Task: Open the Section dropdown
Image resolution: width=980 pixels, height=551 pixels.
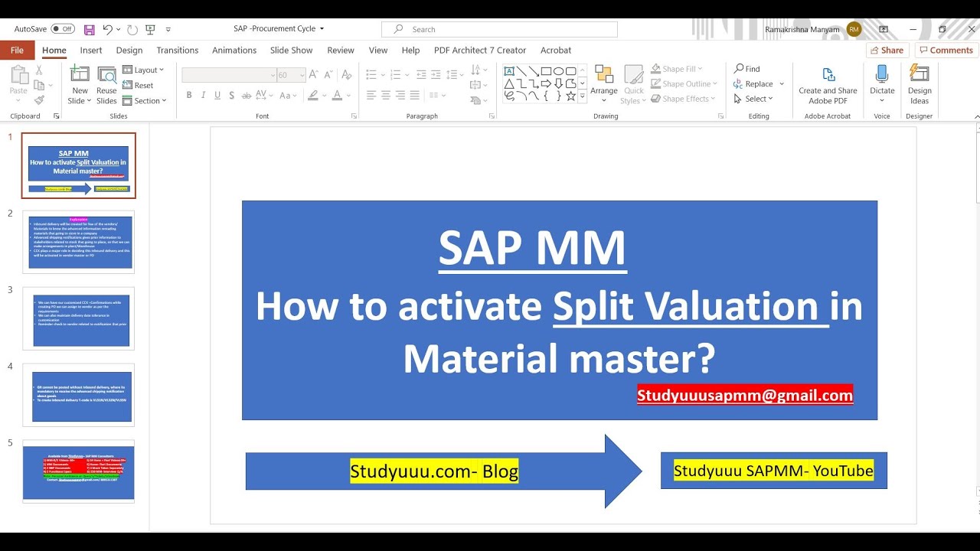Action: 145,101
